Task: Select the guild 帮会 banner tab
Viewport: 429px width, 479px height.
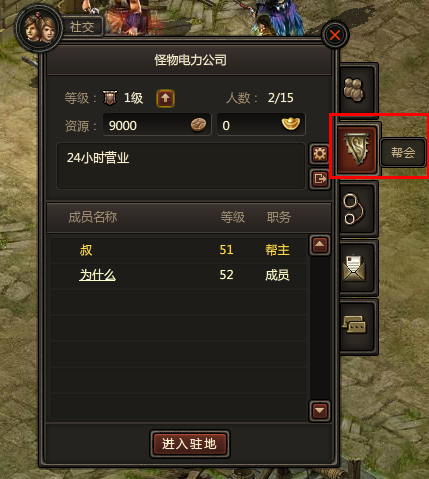Action: 357,149
